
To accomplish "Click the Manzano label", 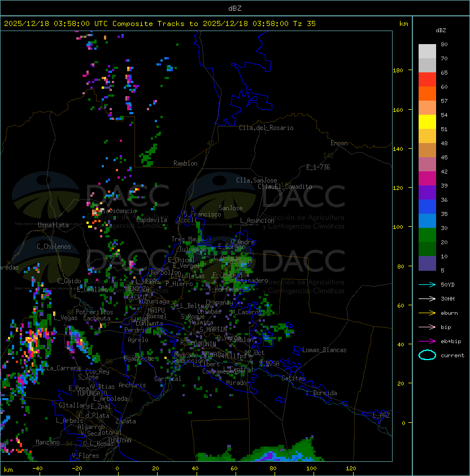I will [47, 442].
